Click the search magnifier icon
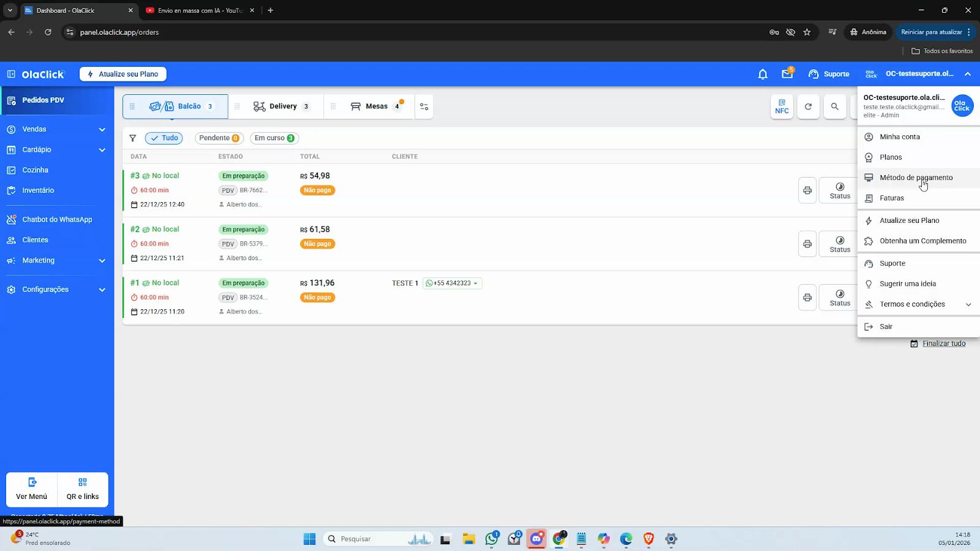The width and height of the screenshot is (980, 551). click(834, 107)
